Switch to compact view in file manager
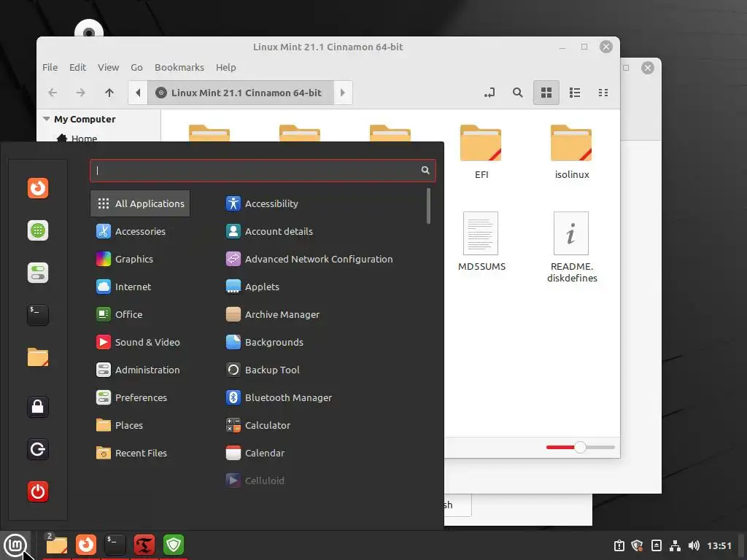 (x=603, y=93)
